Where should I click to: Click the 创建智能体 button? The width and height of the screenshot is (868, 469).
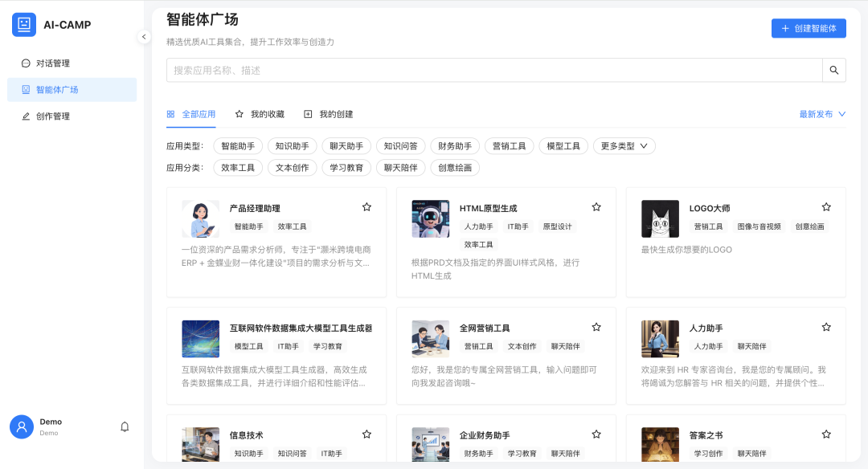(x=809, y=28)
